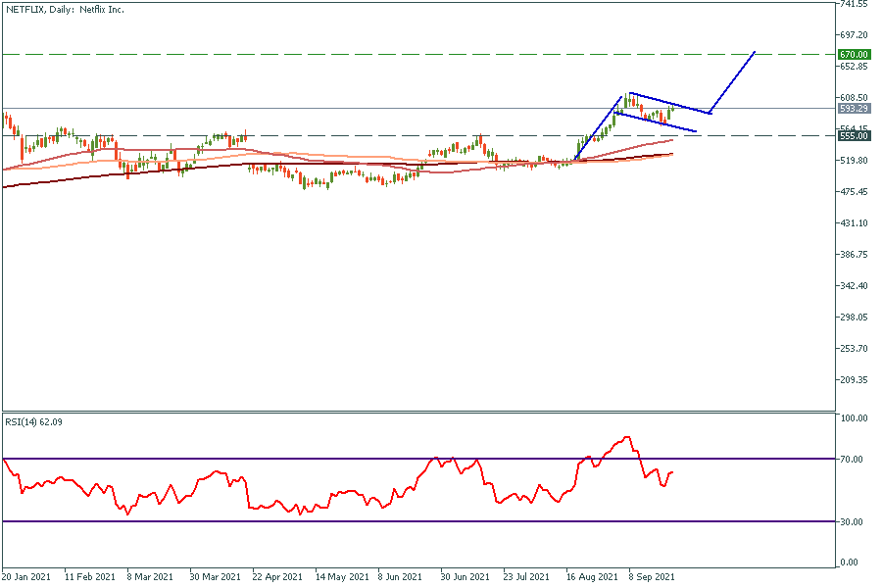Click the 670.00 price level tag

click(855, 54)
